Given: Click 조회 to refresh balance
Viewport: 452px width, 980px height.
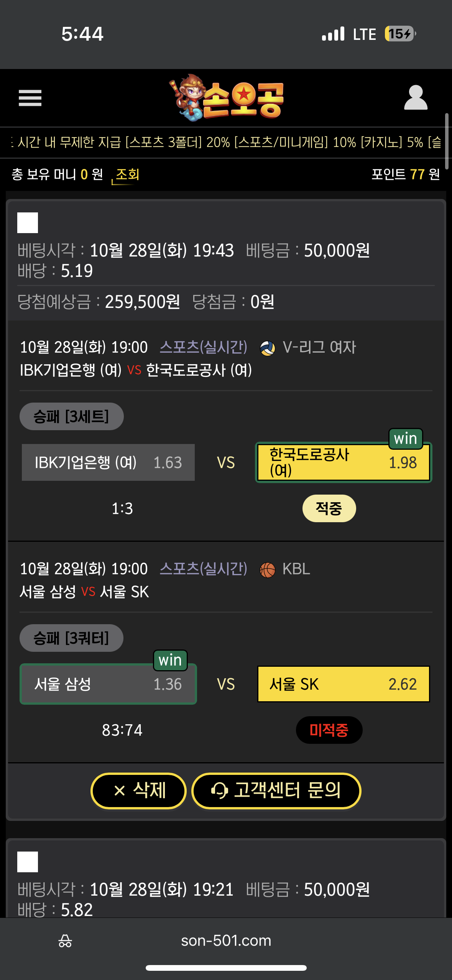Looking at the screenshot, I should coord(127,175).
